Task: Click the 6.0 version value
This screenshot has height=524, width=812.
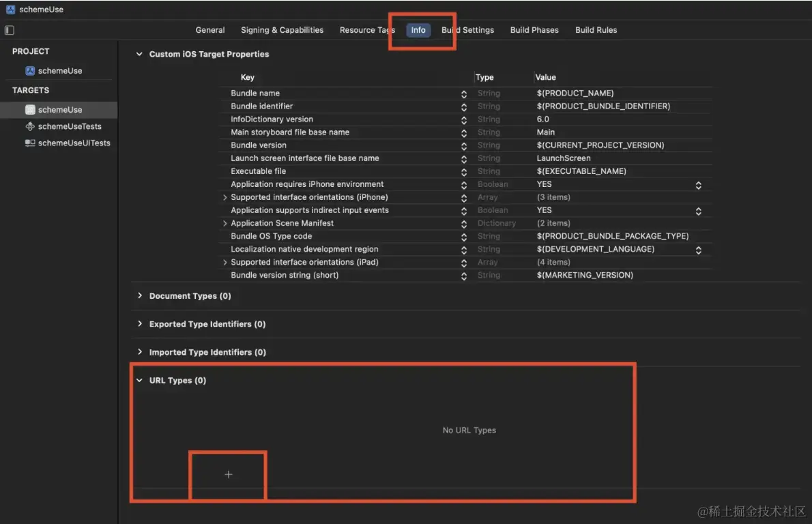Action: coord(542,119)
